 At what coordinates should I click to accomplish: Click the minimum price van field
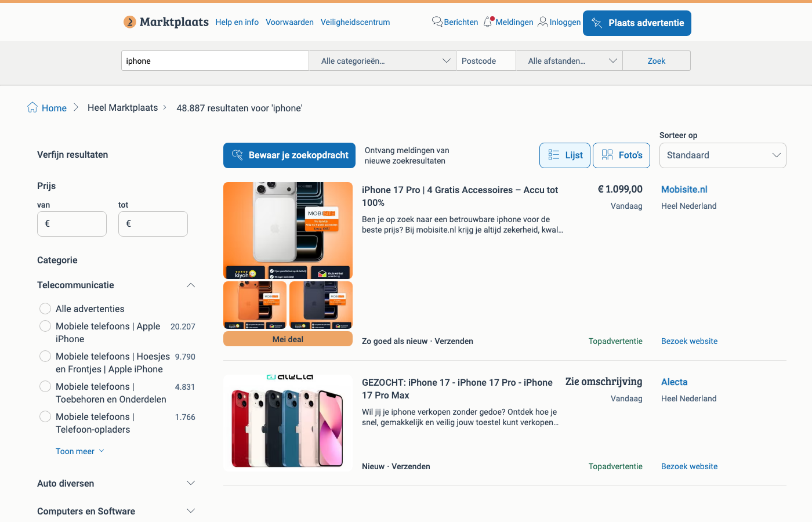coord(72,224)
